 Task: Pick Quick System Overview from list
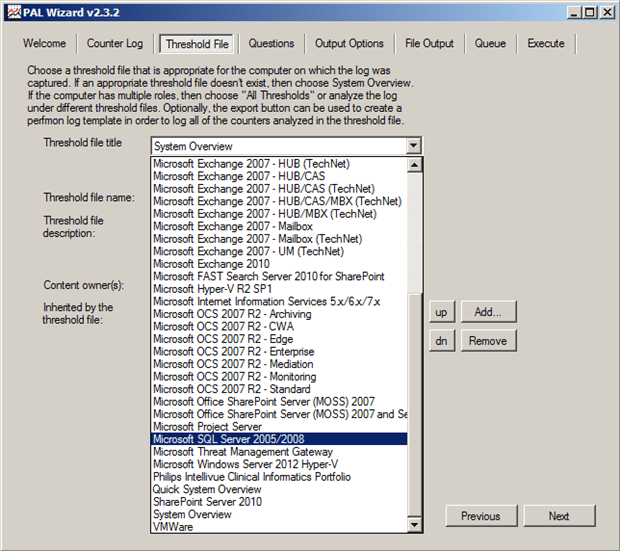279,489
